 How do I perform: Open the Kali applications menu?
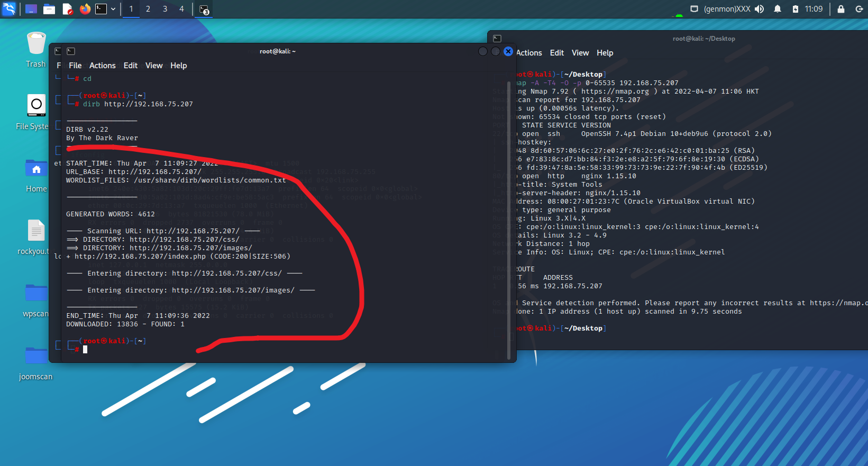(x=9, y=8)
